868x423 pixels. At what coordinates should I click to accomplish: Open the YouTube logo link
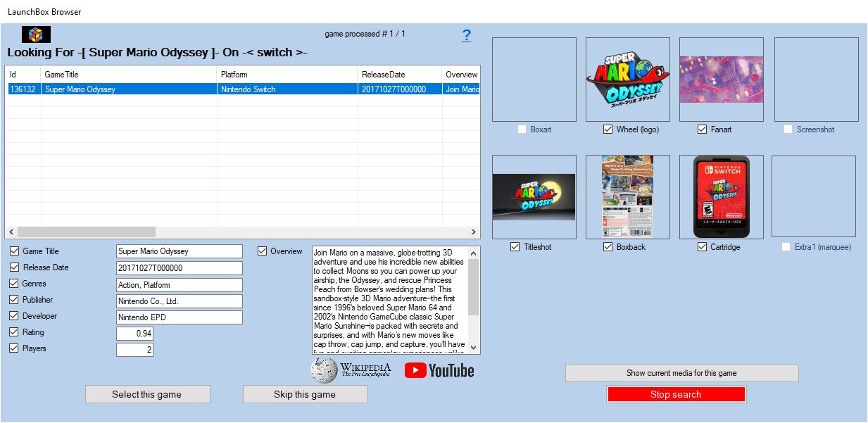[x=439, y=370]
